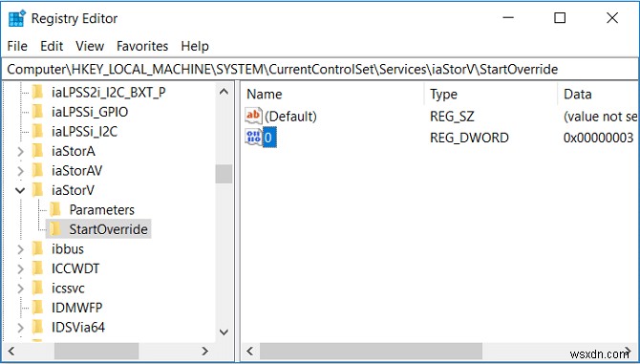
Task: Click the 0x00000003 data cell
Action: coord(598,138)
